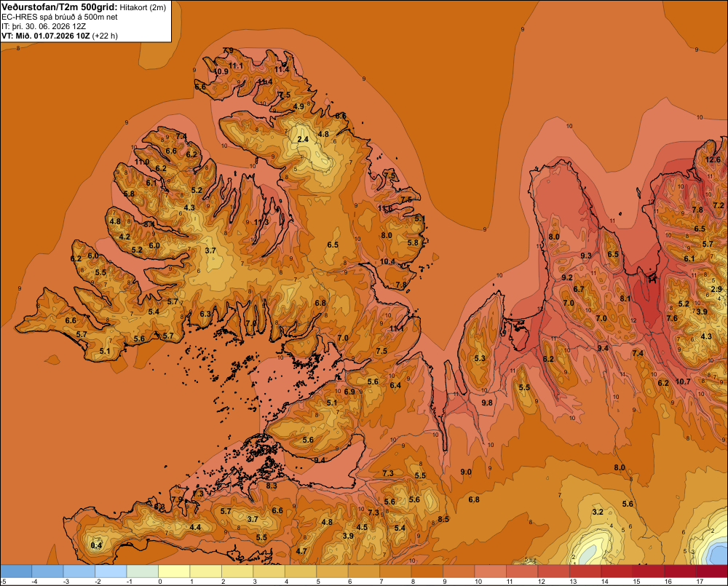Click the 5.3 temperature value on the map
Image resolution: width=728 pixels, height=586 pixels.
pos(480,358)
